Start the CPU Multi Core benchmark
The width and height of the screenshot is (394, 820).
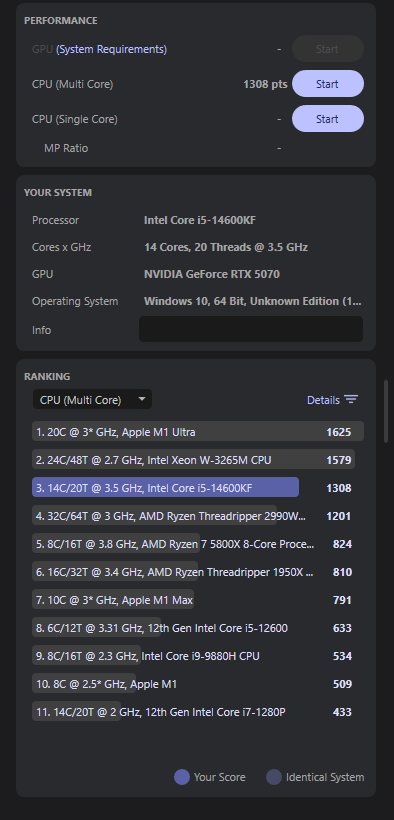pos(328,84)
